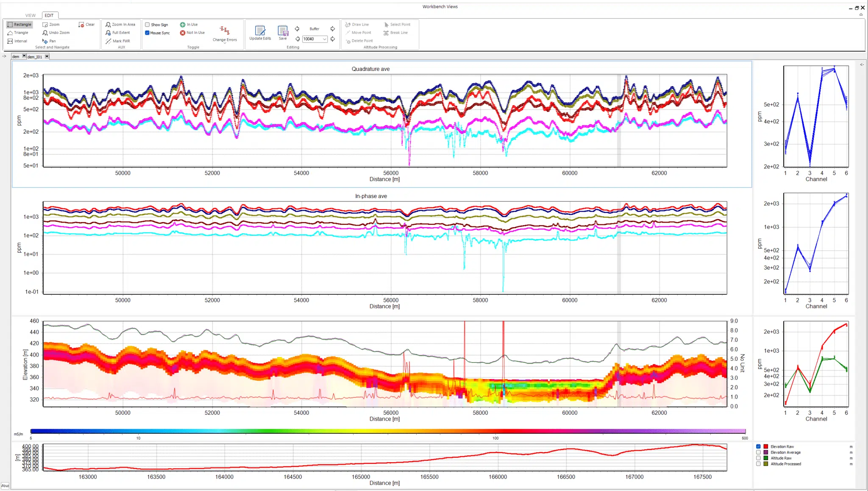The width and height of the screenshot is (868, 491).
Task: Toggle Elevation Average legend checkbox
Action: coord(758,452)
